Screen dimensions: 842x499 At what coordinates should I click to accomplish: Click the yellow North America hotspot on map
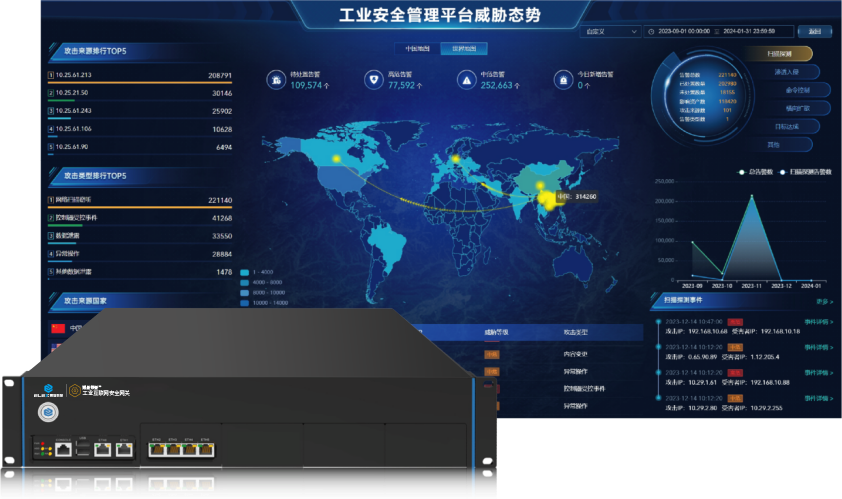click(x=336, y=159)
